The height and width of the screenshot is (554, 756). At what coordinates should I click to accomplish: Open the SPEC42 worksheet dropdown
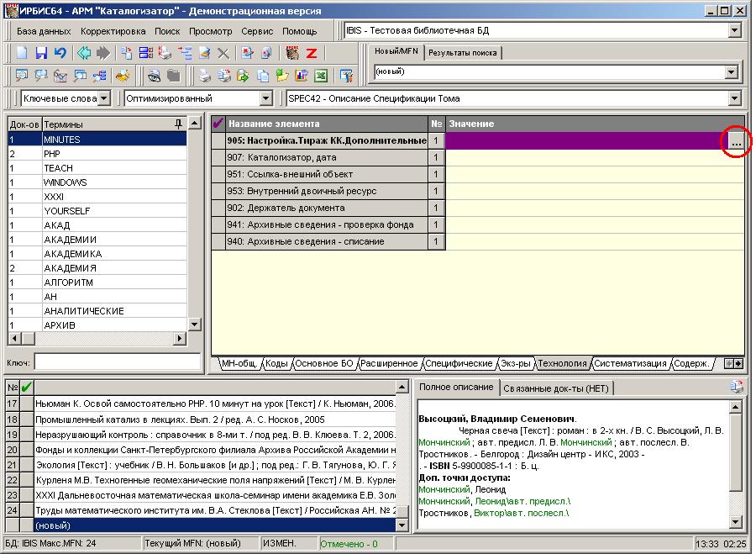coord(734,98)
